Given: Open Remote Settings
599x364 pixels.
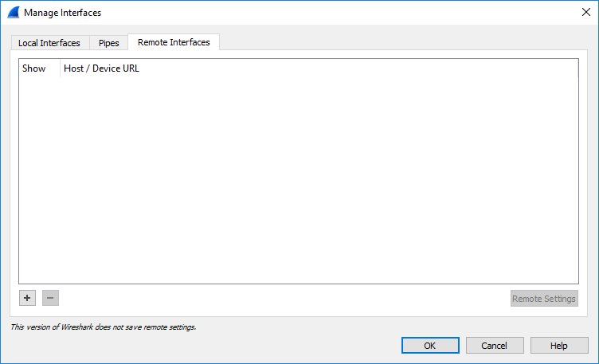Looking at the screenshot, I should pos(544,299).
